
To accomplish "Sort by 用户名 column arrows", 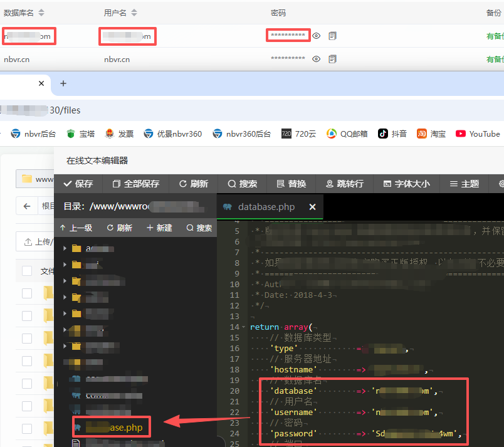I will (x=134, y=13).
